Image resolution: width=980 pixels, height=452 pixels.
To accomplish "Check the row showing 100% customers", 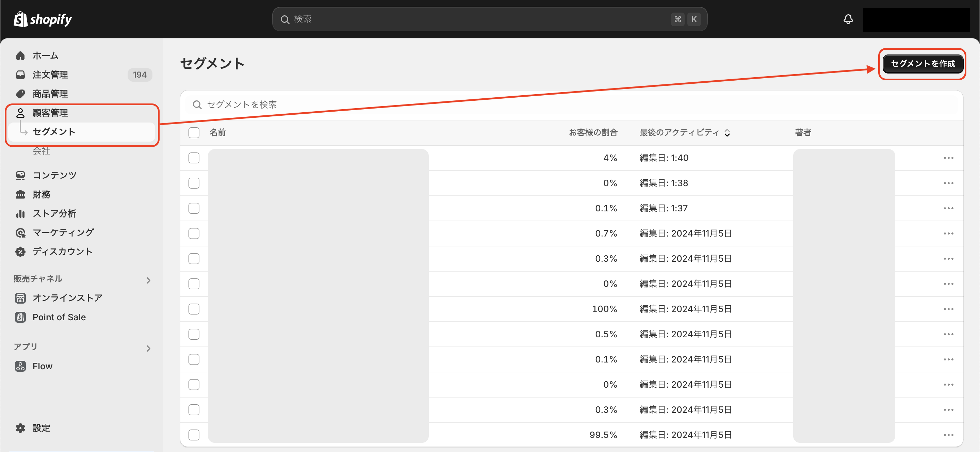I will [x=194, y=309].
